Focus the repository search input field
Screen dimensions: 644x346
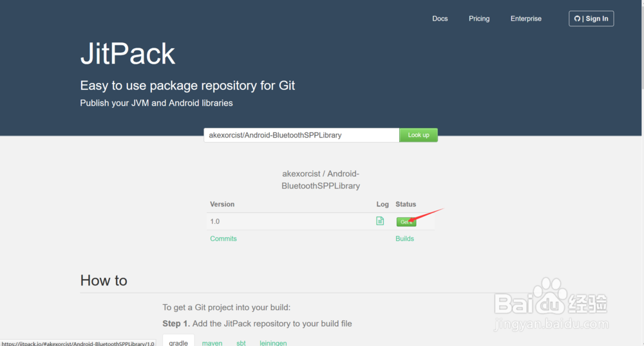(x=301, y=135)
